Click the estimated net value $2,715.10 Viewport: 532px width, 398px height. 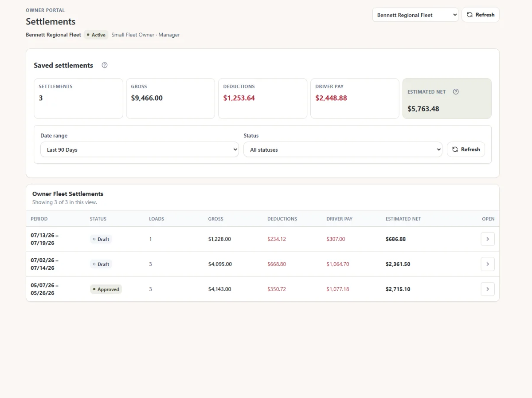point(398,289)
